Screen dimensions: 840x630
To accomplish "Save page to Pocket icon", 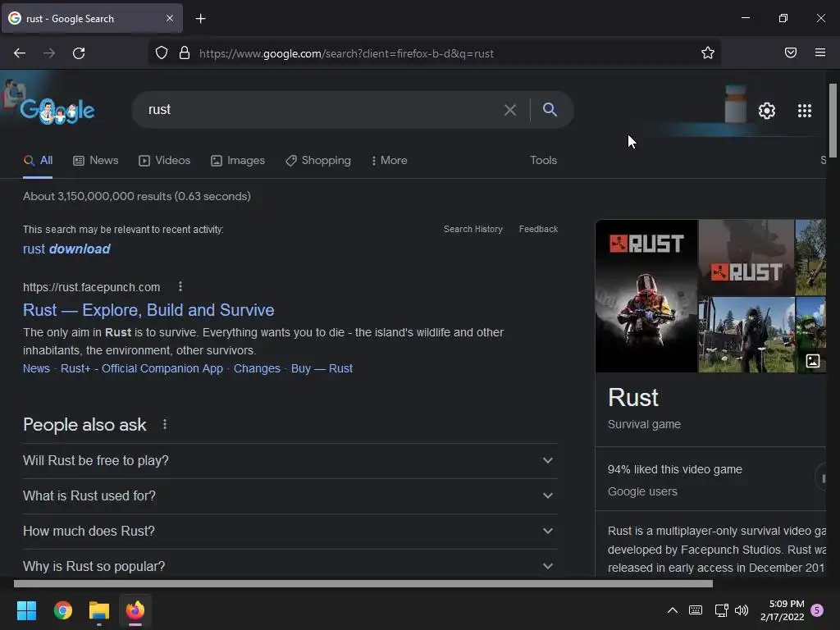I will point(790,52).
